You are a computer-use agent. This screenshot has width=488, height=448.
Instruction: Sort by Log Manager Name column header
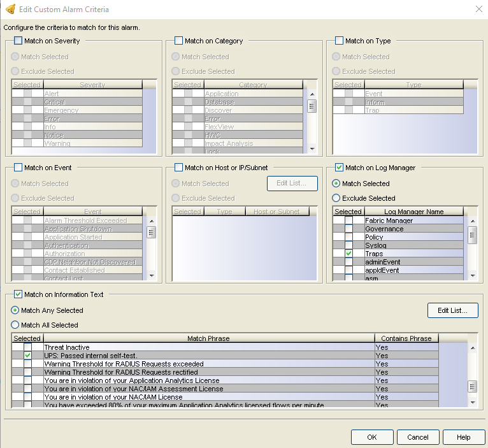[x=413, y=212]
